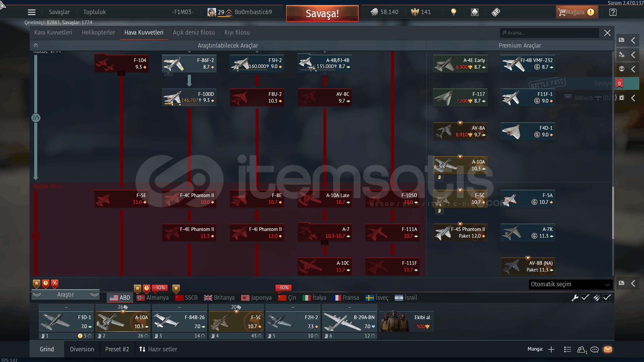Viewport: 644px width, 362px height.
Task: Switch to the Kara Kuvvetleri tab
Action: pos(53,33)
